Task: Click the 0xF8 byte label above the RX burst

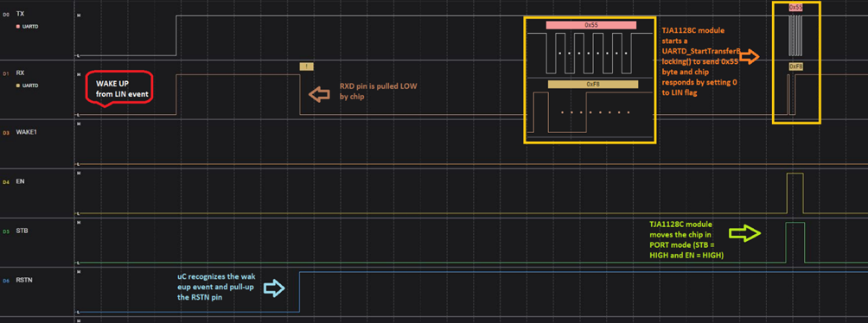Action: pos(796,66)
